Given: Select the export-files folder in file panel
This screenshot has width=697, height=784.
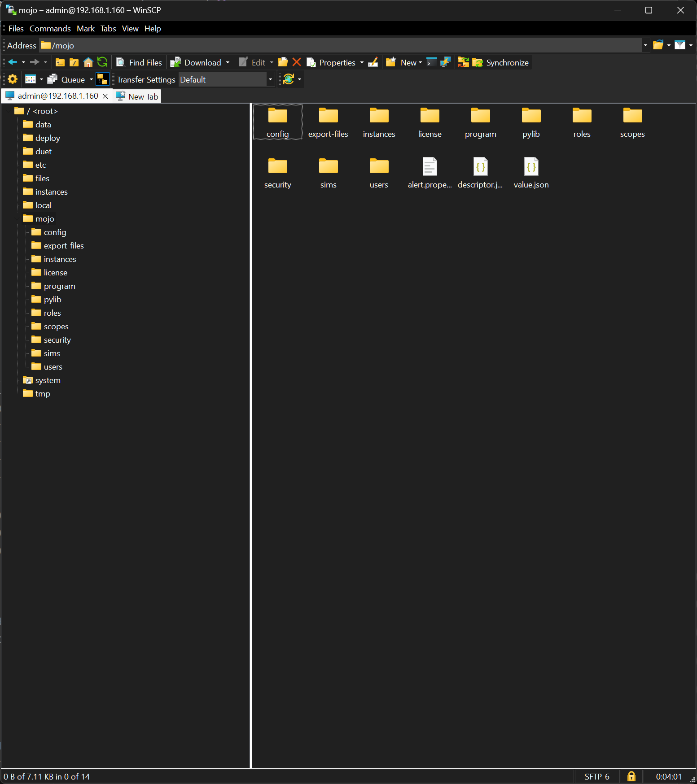Looking at the screenshot, I should pyautogui.click(x=328, y=122).
